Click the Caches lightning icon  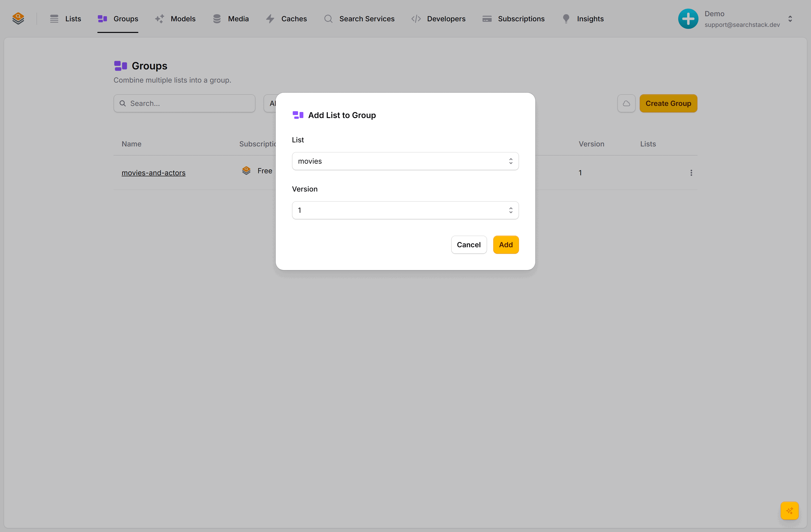[270, 19]
